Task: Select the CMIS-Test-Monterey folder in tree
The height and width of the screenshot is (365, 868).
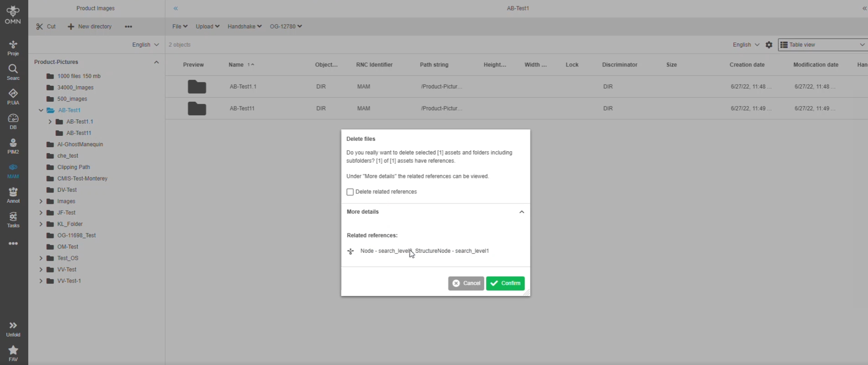Action: 82,178
